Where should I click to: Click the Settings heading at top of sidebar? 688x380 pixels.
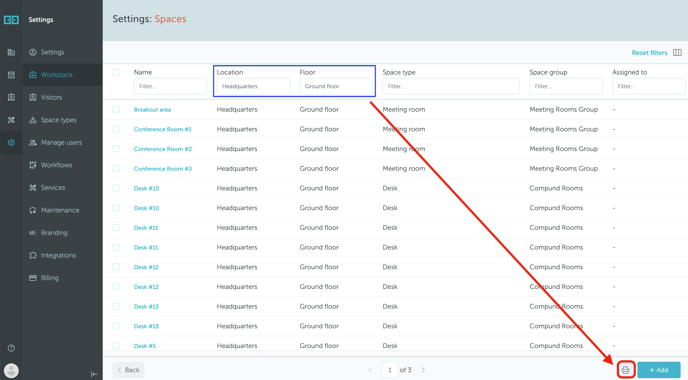[41, 20]
